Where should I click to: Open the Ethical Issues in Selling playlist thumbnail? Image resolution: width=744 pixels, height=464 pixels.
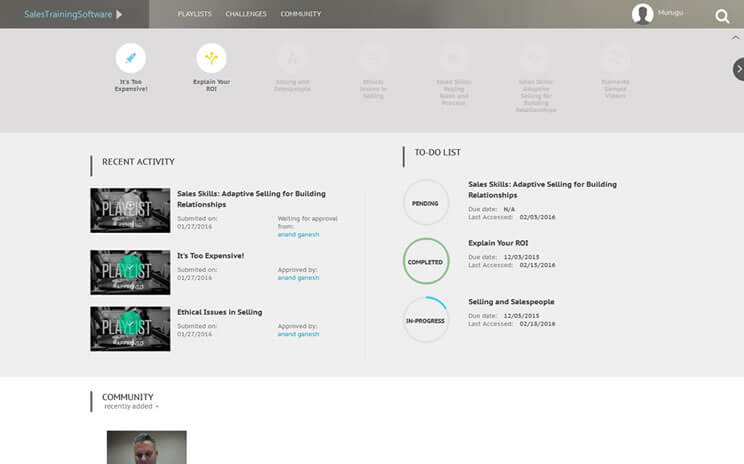(x=130, y=329)
